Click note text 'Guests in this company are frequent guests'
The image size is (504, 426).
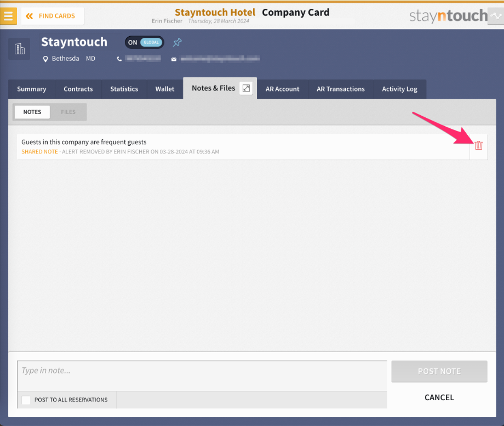84,142
